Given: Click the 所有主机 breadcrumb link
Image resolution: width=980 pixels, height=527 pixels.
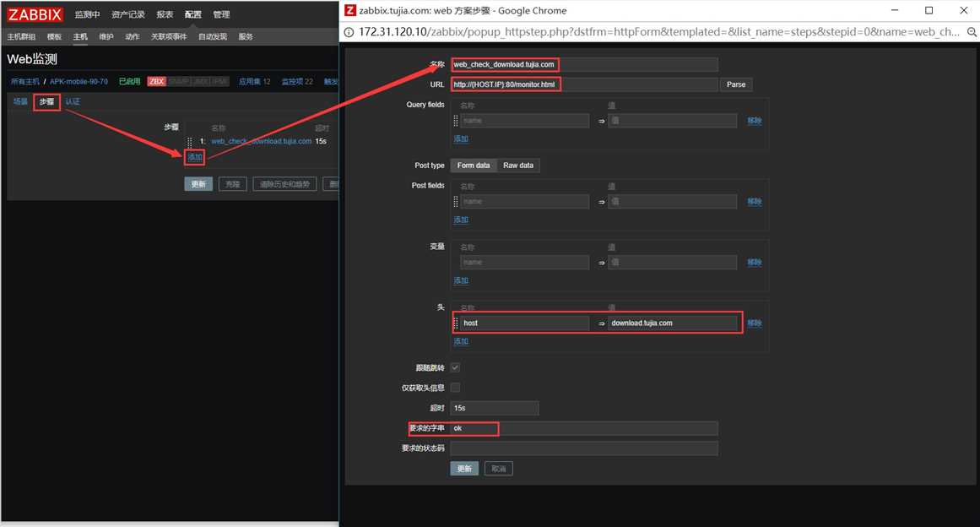Looking at the screenshot, I should point(25,81).
